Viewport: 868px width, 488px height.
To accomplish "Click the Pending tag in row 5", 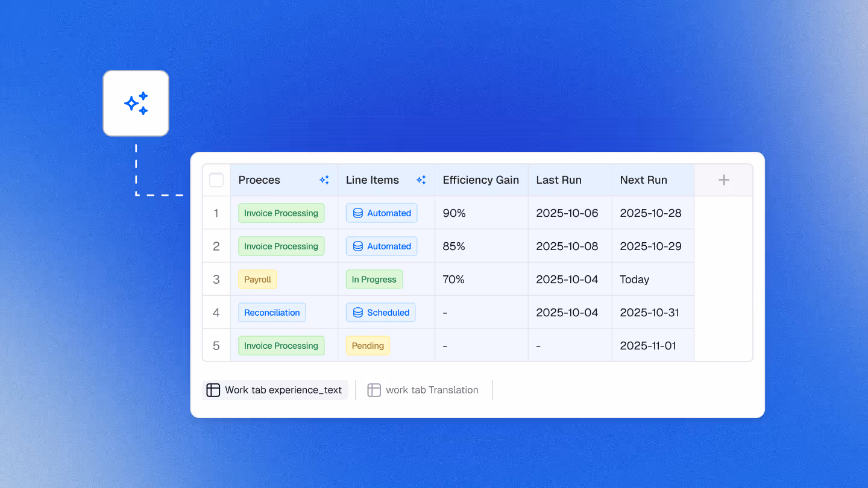I will (368, 345).
